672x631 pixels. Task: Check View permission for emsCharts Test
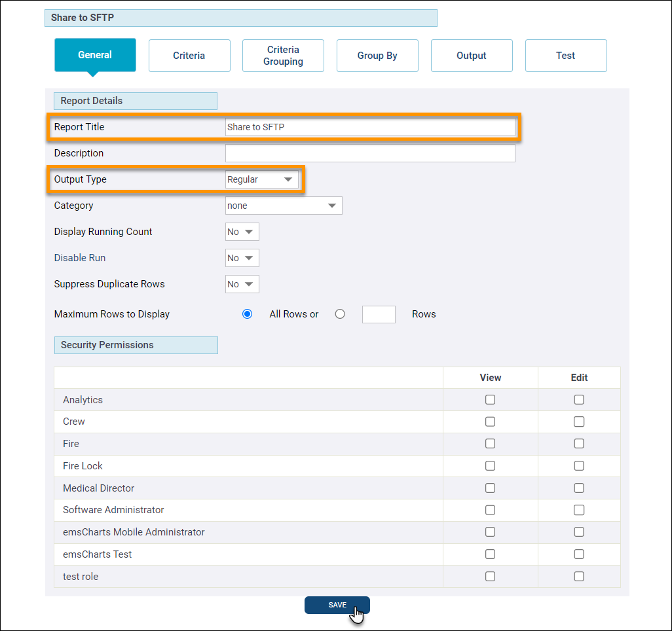click(x=491, y=554)
